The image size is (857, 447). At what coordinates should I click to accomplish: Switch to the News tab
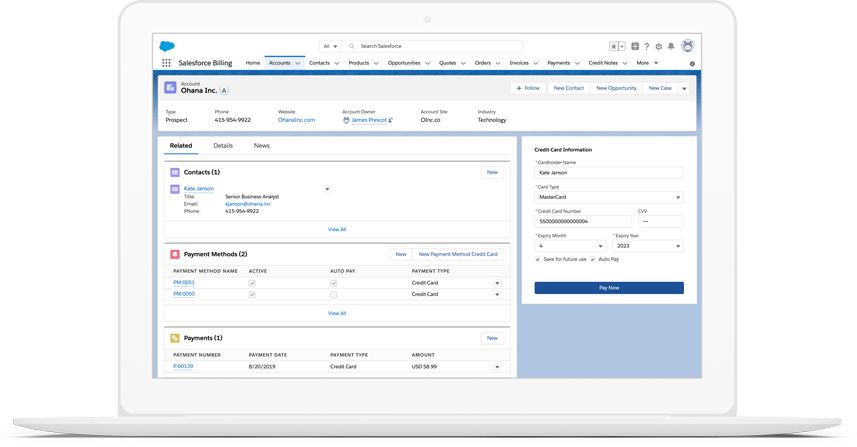[262, 145]
